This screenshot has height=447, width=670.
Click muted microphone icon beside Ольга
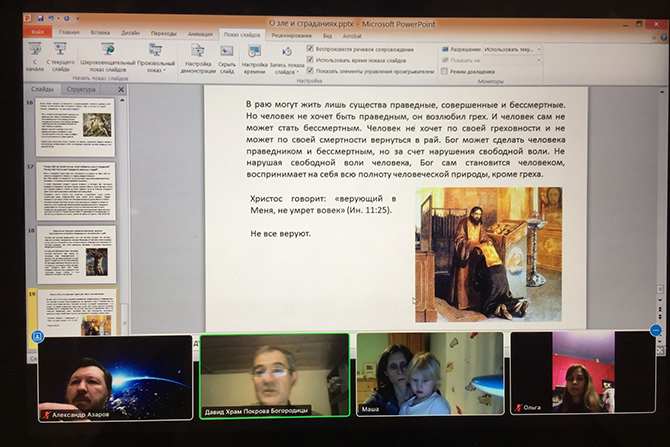[518, 408]
